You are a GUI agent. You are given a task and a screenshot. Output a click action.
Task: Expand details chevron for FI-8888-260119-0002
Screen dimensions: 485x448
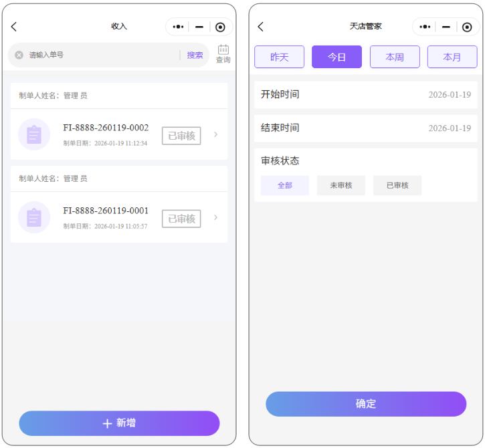pyautogui.click(x=215, y=134)
